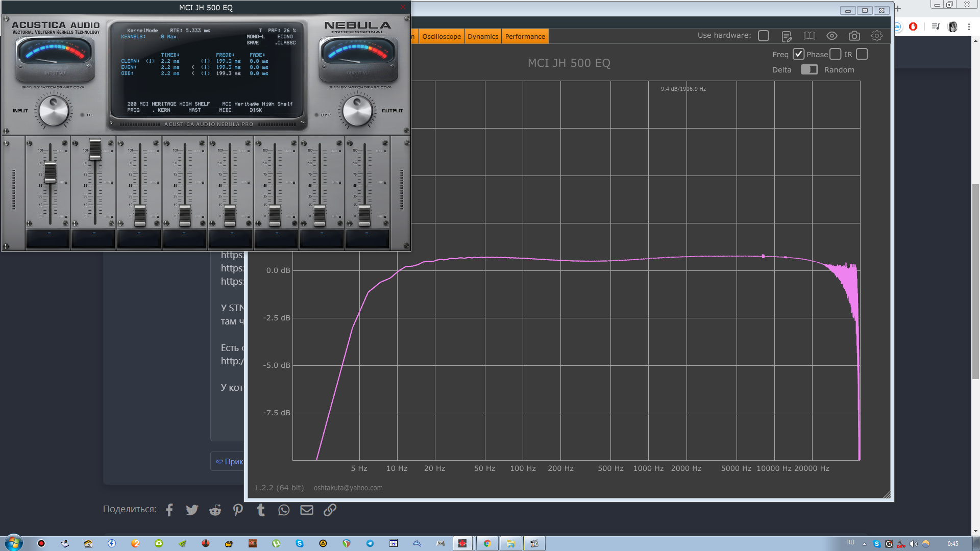Switch to the Performance tab
This screenshot has width=980, height=551.
(525, 36)
